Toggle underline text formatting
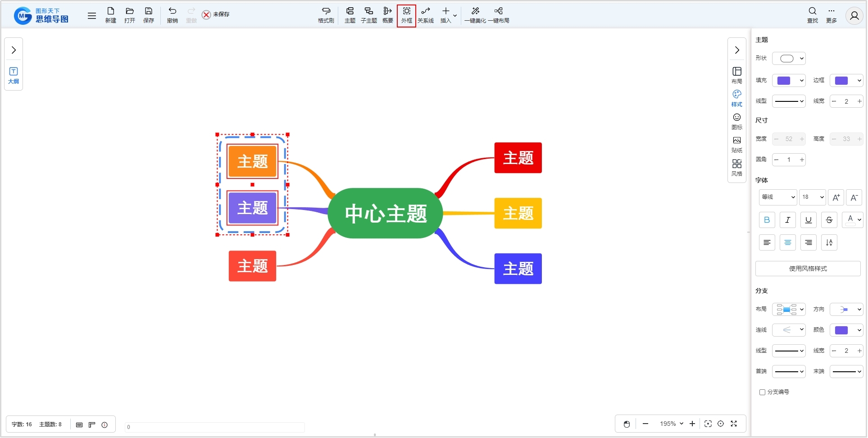The width and height of the screenshot is (868, 438). 809,220
